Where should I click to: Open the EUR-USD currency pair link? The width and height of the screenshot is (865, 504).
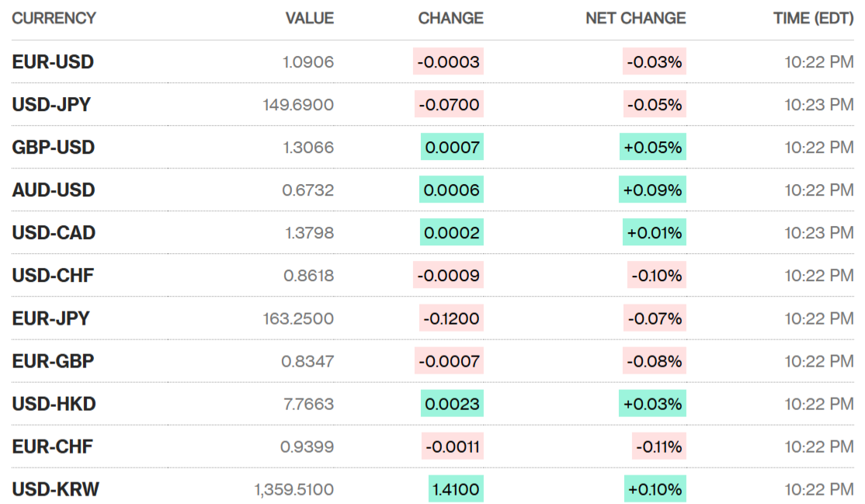pyautogui.click(x=53, y=62)
